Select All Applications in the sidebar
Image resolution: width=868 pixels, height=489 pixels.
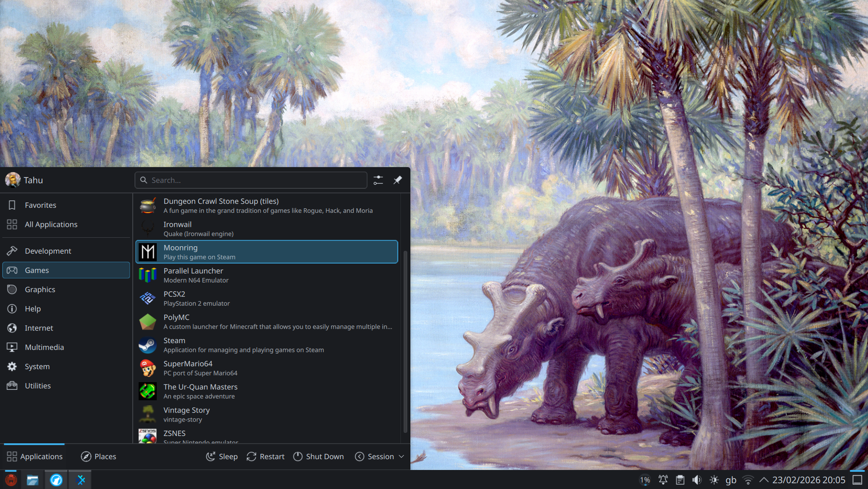pos(66,225)
